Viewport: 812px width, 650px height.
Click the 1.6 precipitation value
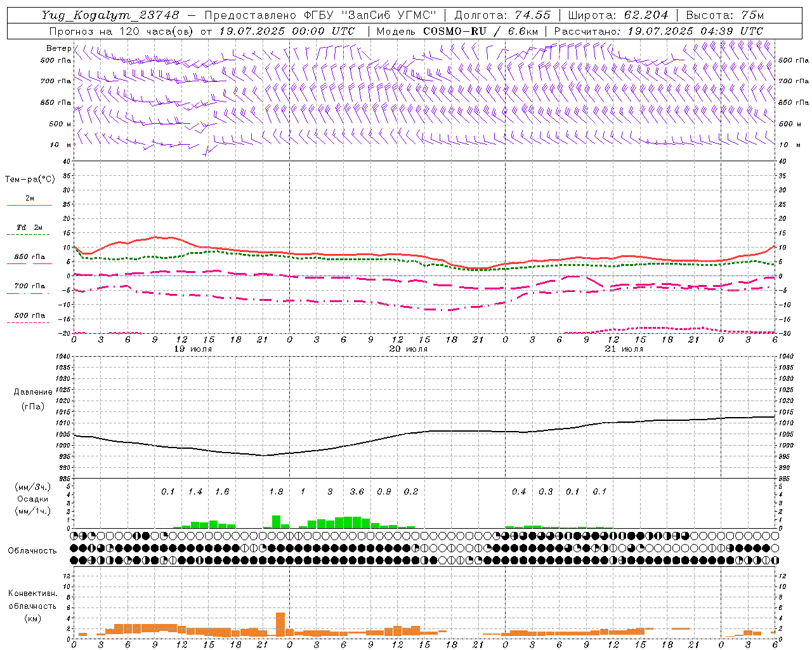[222, 491]
